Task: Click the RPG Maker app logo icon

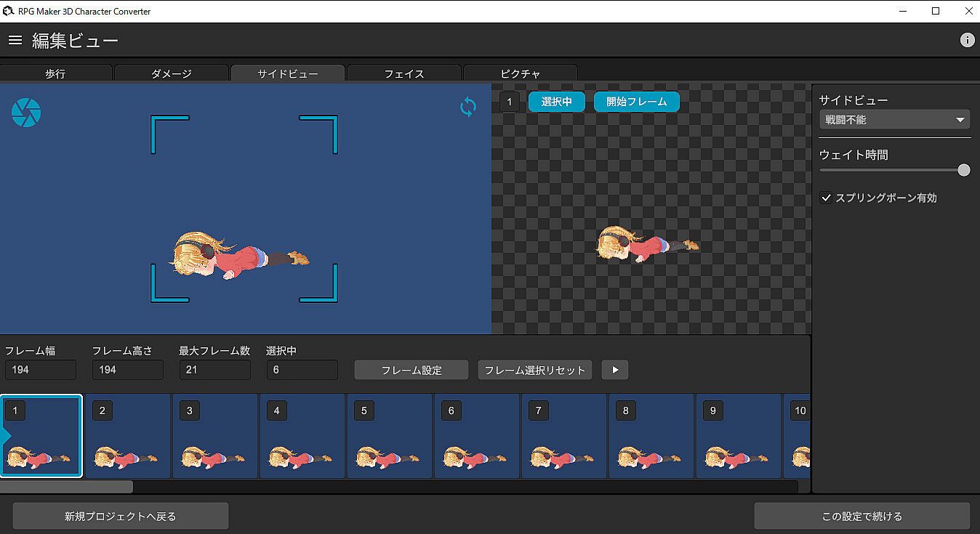Action: click(9, 11)
